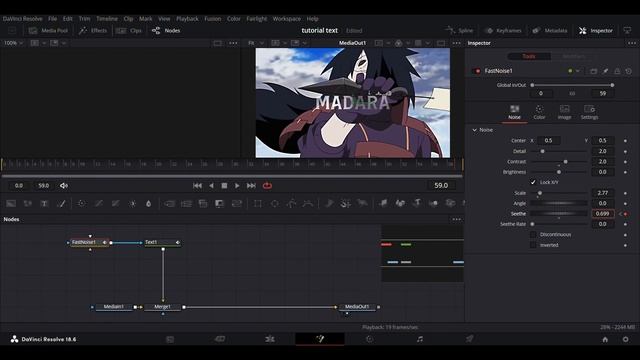Switch to the Modifiers tab

574,56
